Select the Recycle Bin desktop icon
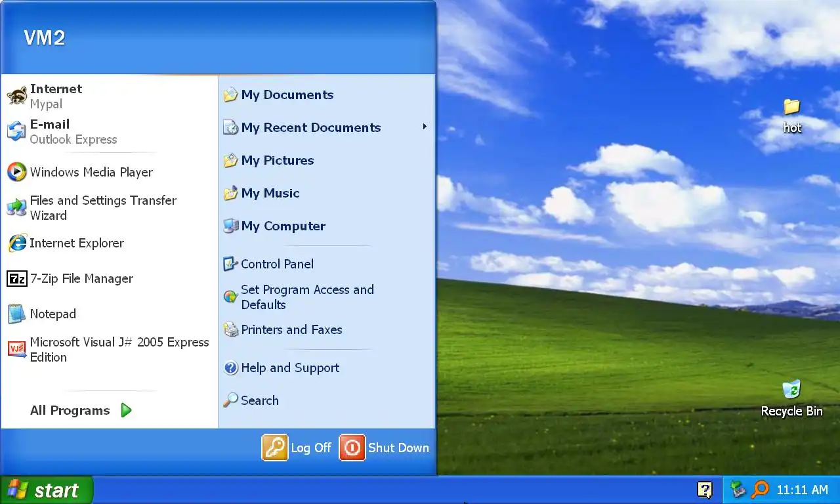 tap(791, 398)
